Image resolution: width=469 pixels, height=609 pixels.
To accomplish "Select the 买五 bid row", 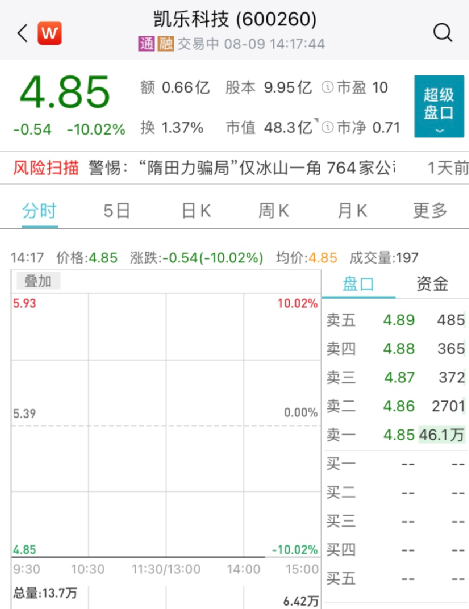I will 396,579.
